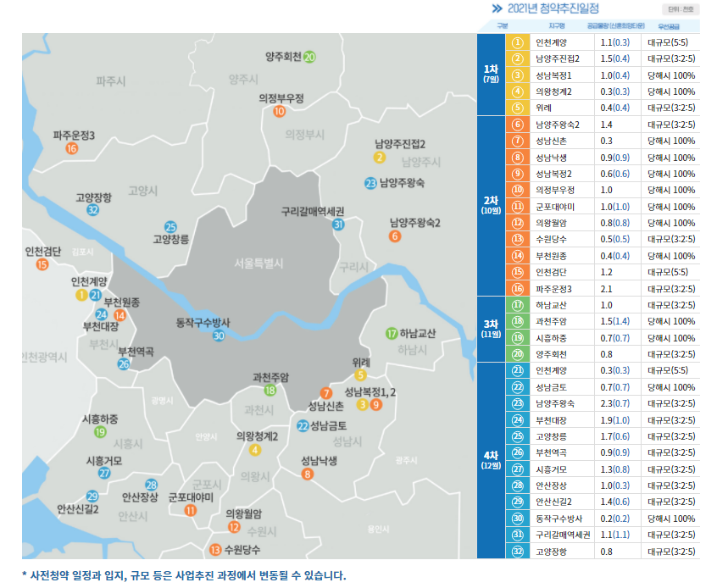Select value 1.1(1.1) in 구리갈매역세권 row
Screen dimensions: 717x588
point(614,535)
